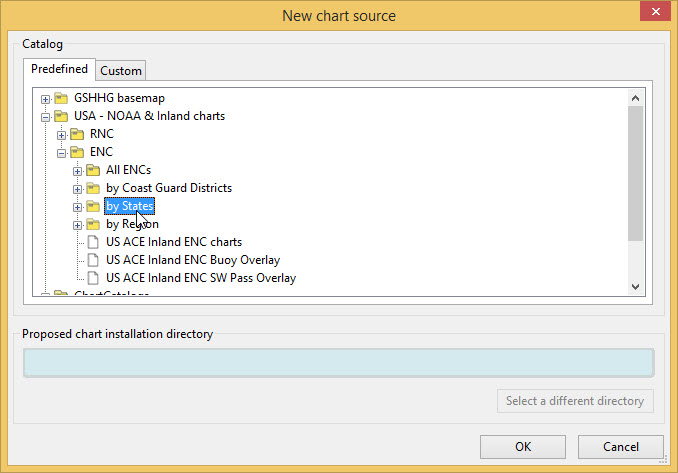The width and height of the screenshot is (678, 473).
Task: Click the ENC folder icon
Action: tap(78, 152)
